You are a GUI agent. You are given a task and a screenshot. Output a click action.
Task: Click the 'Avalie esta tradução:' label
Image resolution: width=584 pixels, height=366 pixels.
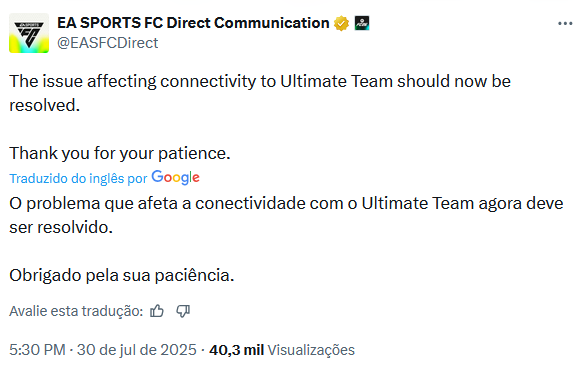coord(76,311)
